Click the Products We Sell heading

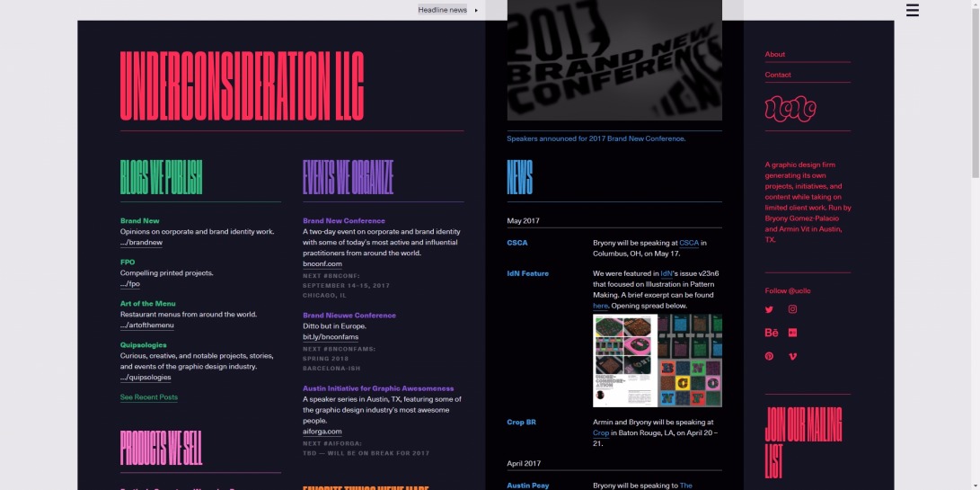(x=162, y=448)
